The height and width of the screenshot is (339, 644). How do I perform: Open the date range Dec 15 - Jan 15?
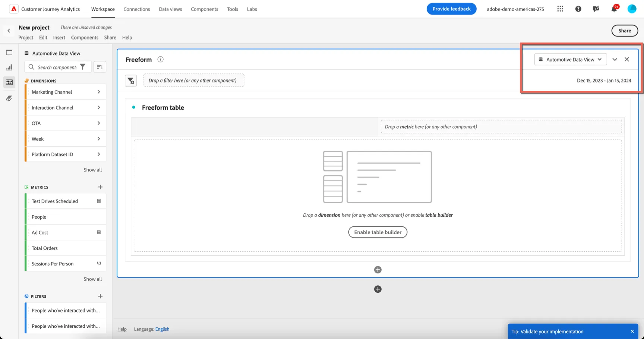click(x=604, y=81)
